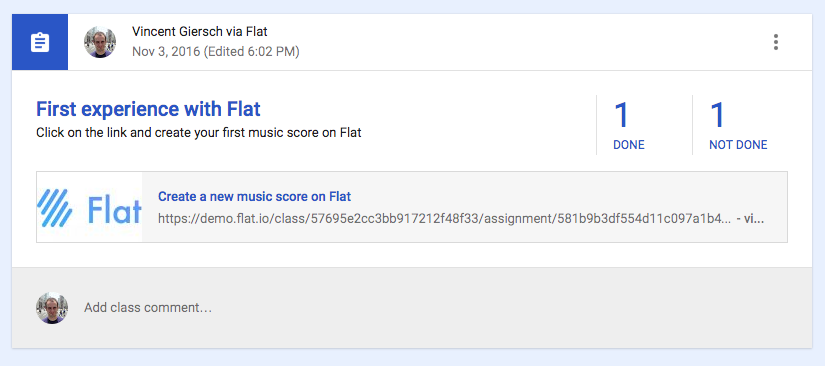
Task: Open the Create a new music score on Flat link
Action: point(255,197)
